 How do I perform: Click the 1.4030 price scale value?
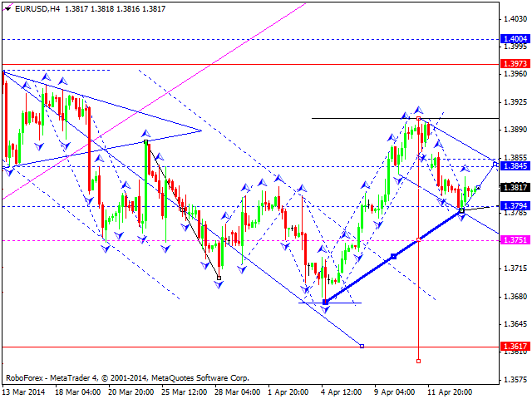point(515,19)
